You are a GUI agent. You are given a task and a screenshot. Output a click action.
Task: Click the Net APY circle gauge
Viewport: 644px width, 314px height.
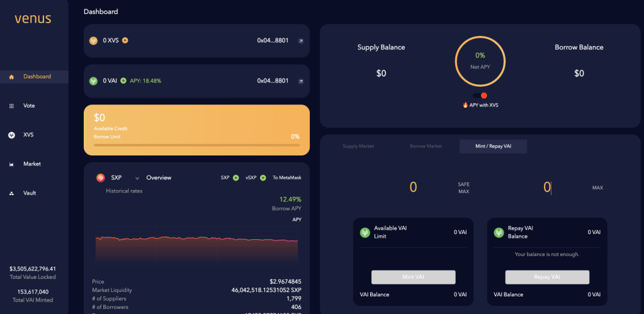(x=480, y=61)
